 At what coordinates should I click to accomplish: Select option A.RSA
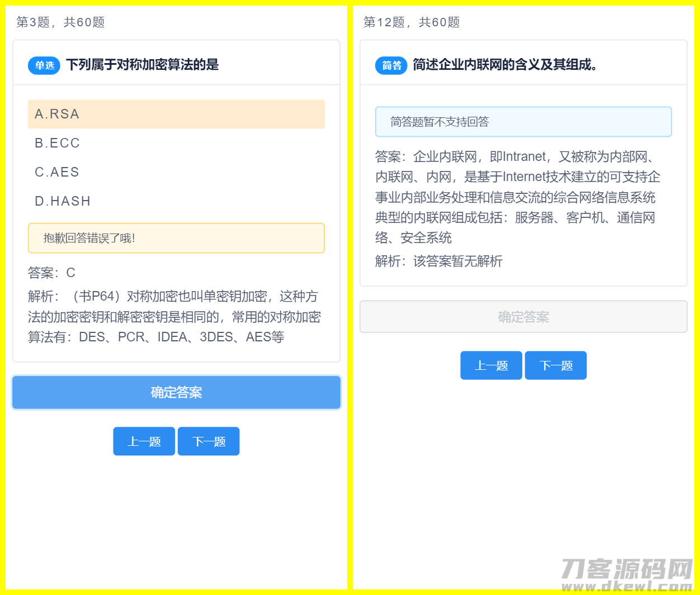tap(176, 114)
